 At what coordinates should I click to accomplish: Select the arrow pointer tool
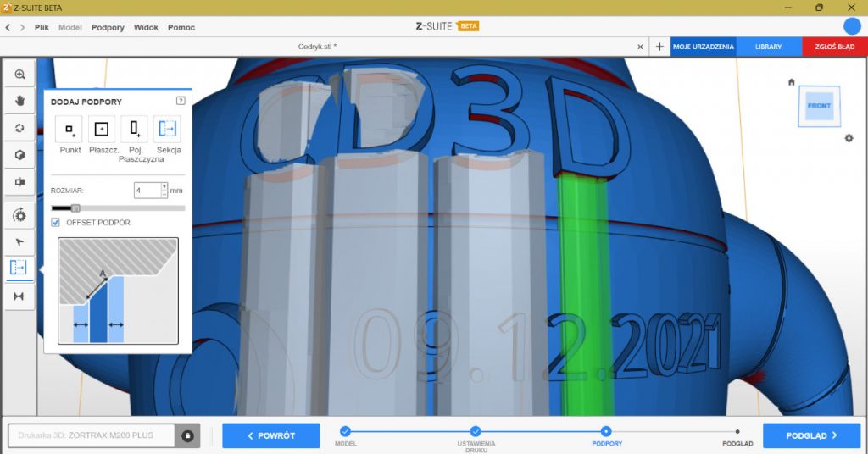(20, 242)
